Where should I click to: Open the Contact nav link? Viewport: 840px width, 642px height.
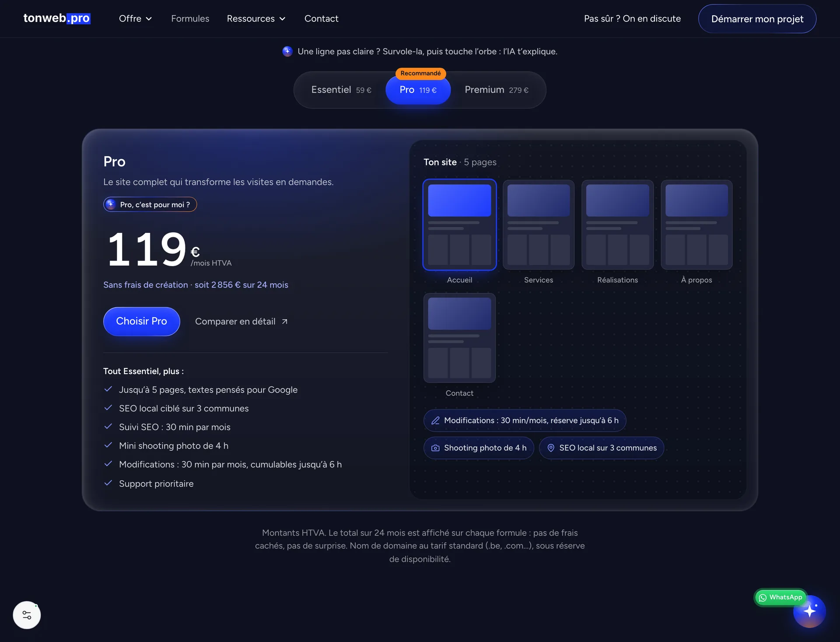[x=321, y=18]
